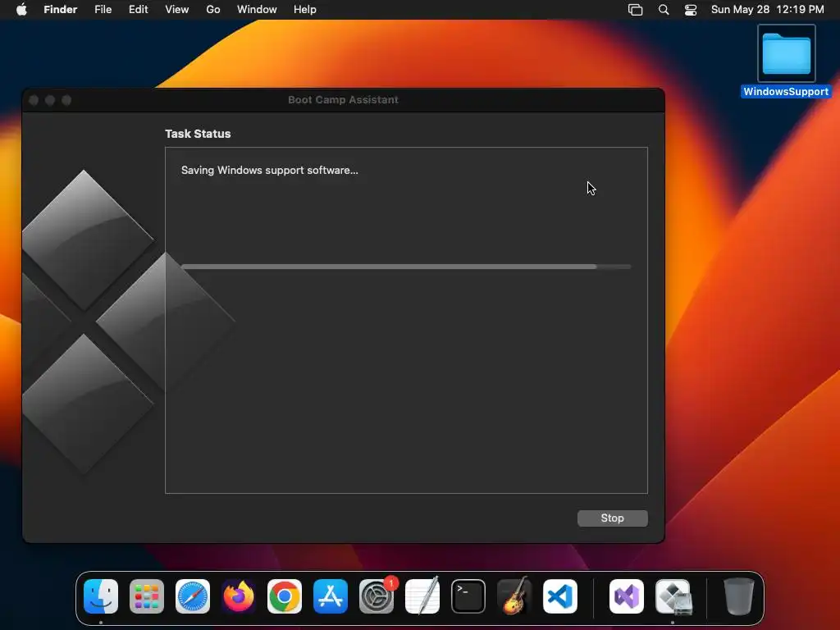
Task: Open the Apple menu
Action: point(21,10)
